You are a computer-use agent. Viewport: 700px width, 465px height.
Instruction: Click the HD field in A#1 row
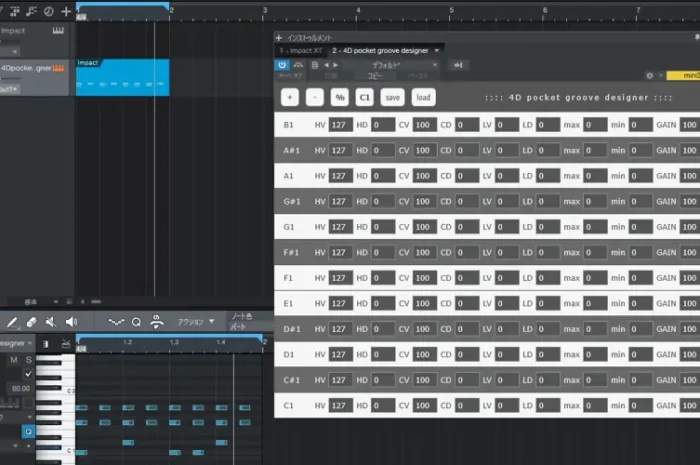pyautogui.click(x=383, y=150)
